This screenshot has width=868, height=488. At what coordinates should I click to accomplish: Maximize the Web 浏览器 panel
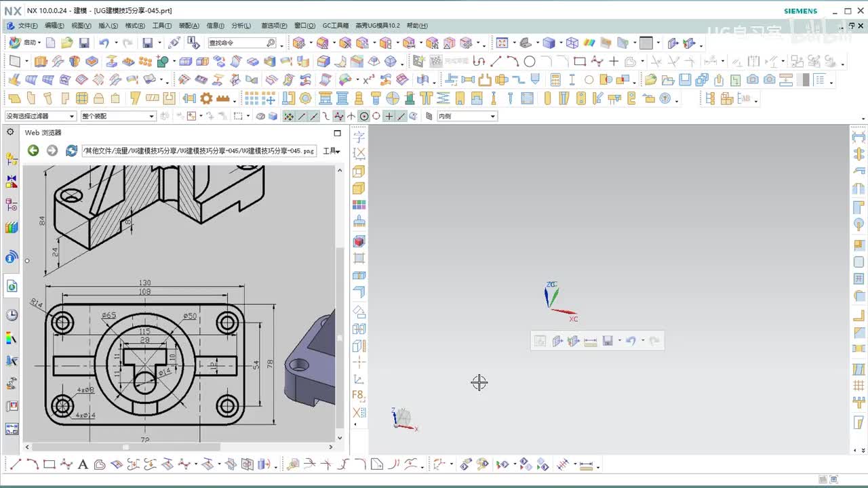coord(337,133)
